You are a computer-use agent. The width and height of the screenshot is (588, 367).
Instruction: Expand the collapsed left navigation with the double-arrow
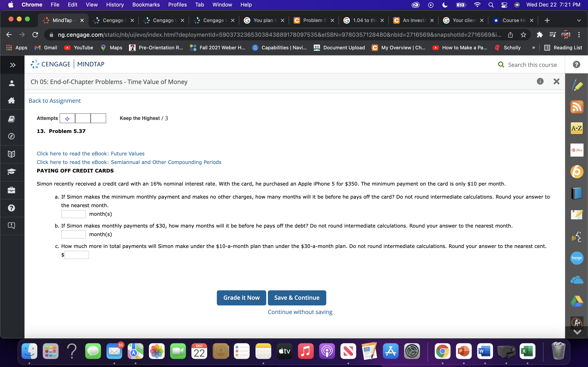click(x=12, y=65)
